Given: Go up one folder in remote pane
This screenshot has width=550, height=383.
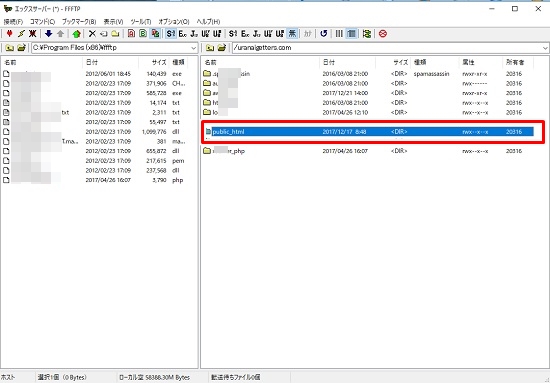Looking at the screenshot, I should [210, 48].
